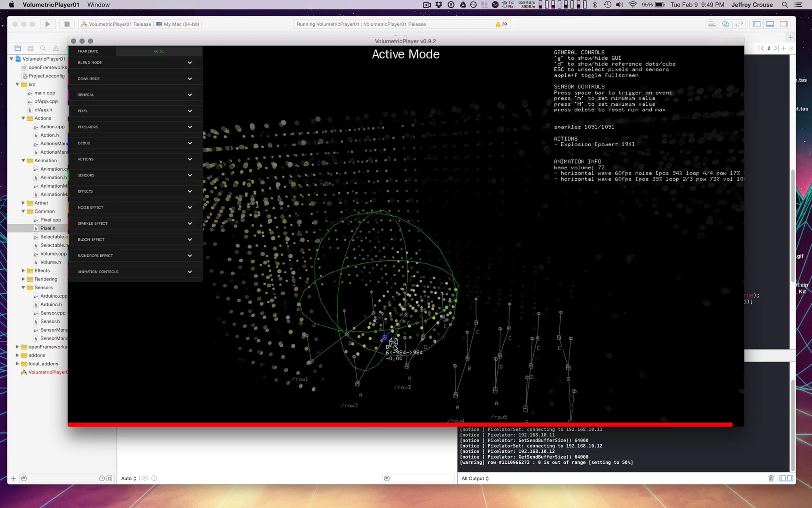The height and width of the screenshot is (508, 812).
Task: Open the Auto variables scope dropdown
Action: pos(129,478)
